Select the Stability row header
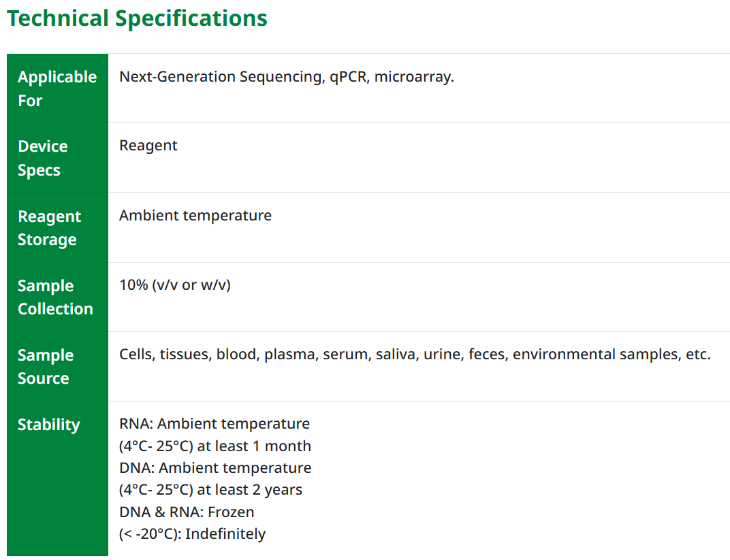The height and width of the screenshot is (560, 730). point(49,425)
